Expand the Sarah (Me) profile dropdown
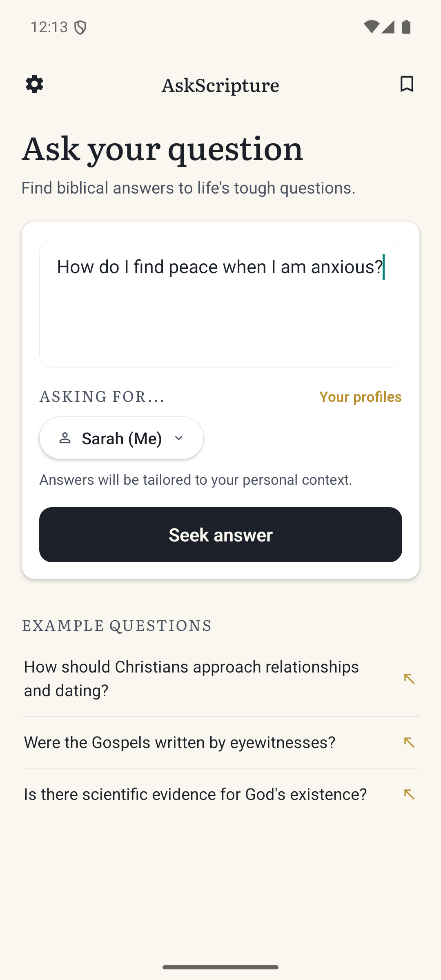The image size is (441, 980). [x=121, y=438]
